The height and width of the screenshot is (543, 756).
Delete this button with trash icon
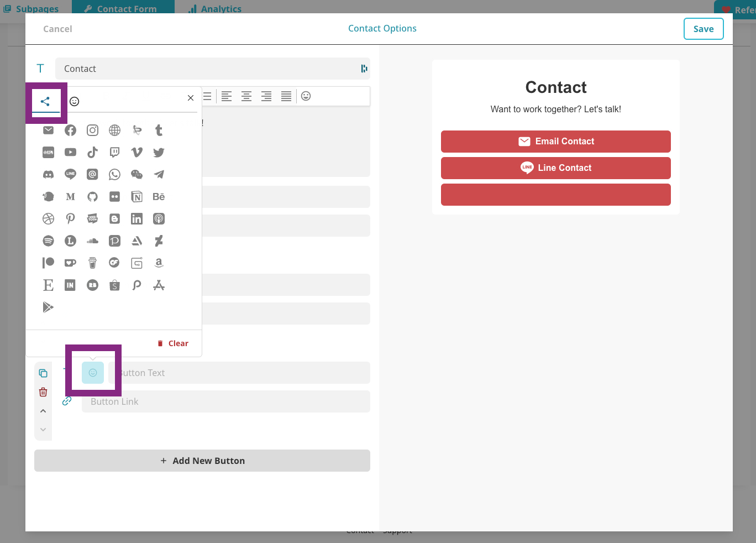click(43, 392)
